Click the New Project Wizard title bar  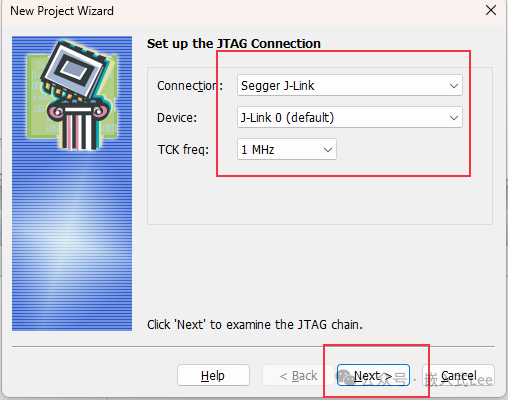pyautogui.click(x=233, y=11)
